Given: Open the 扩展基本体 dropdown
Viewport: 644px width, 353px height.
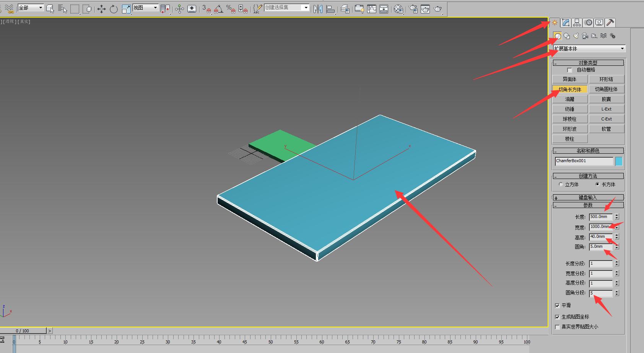Looking at the screenshot, I should point(589,49).
